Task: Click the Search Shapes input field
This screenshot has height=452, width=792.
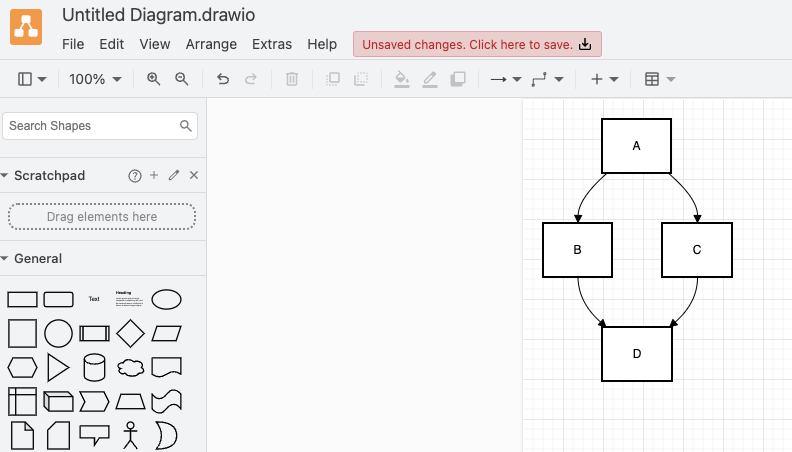Action: click(100, 126)
